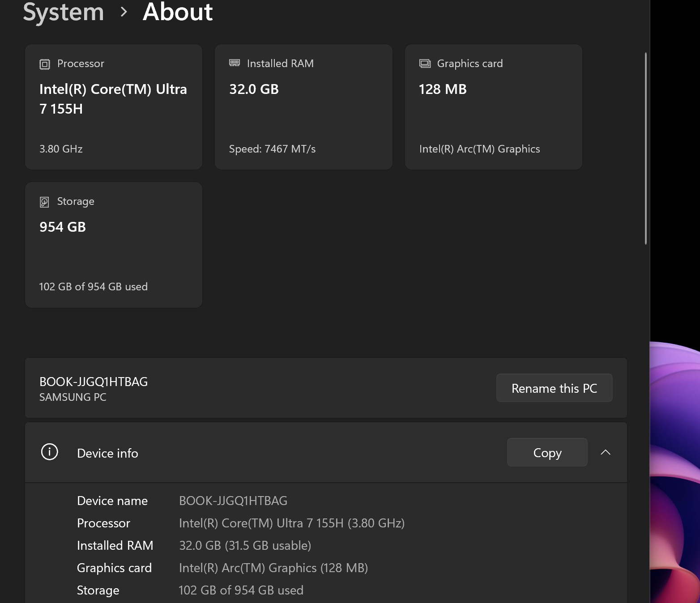Open the Storage 954 GB card
The image size is (700, 603).
coord(114,245)
